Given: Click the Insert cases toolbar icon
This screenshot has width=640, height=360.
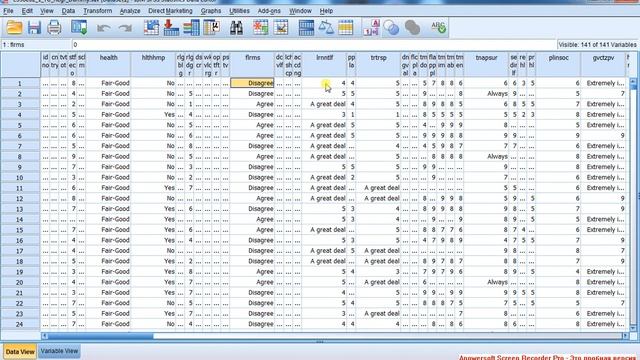Looking at the screenshot, I should click(x=260, y=27).
